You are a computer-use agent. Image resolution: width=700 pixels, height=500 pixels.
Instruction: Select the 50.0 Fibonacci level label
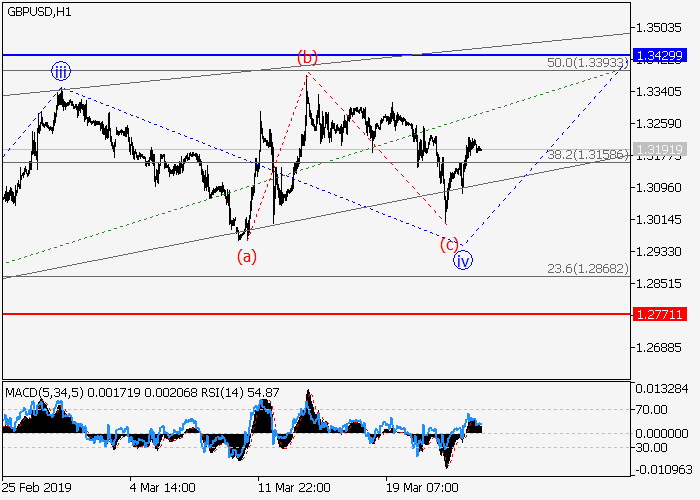[587, 63]
